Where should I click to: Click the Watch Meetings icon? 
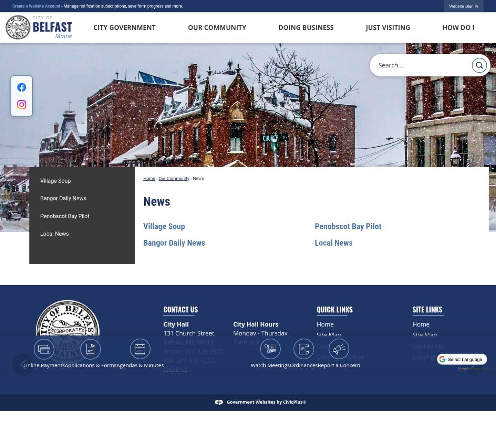coord(270,349)
